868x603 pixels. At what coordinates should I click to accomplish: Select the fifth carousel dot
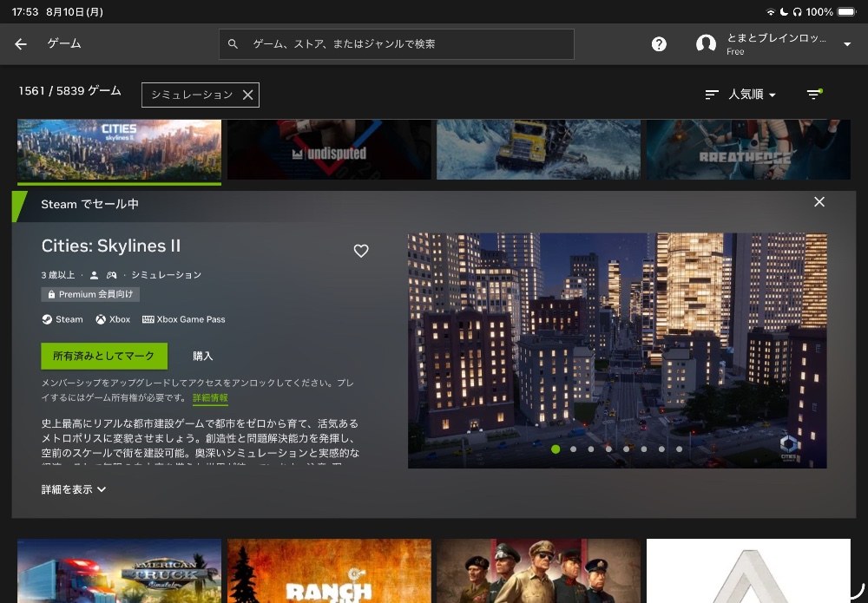click(626, 449)
